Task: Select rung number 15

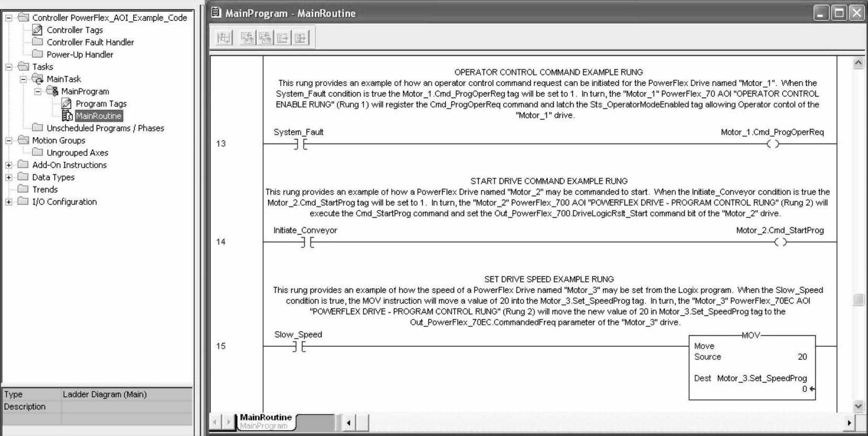Action: click(221, 346)
